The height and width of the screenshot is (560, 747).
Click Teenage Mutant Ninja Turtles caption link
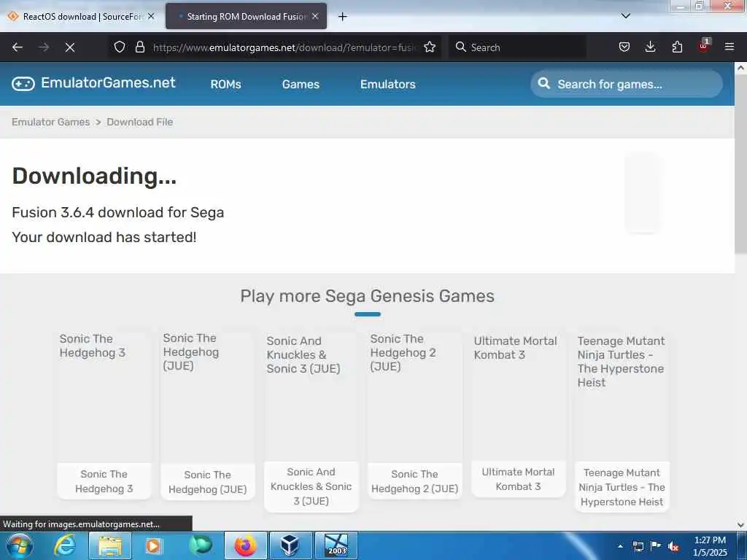click(622, 486)
